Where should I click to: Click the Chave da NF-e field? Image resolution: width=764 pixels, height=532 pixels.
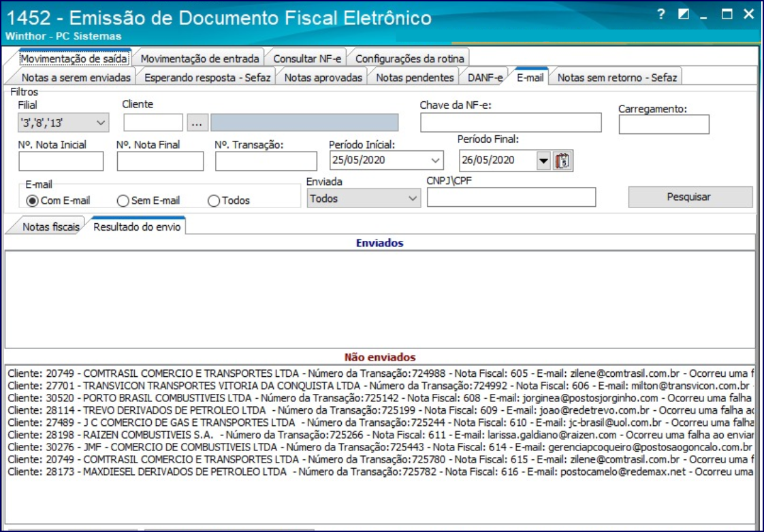click(511, 122)
